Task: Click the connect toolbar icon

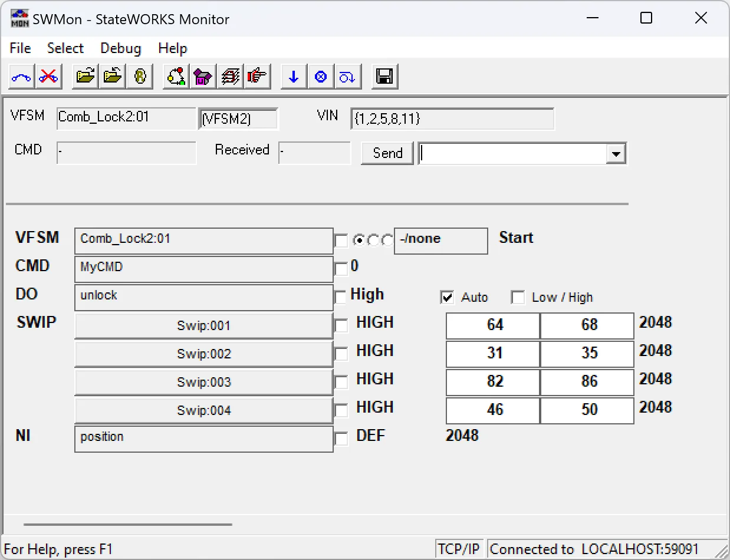Action: tap(22, 77)
